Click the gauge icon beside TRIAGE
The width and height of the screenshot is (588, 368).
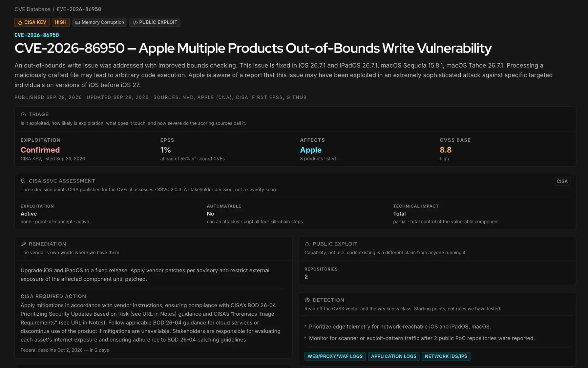pos(23,114)
